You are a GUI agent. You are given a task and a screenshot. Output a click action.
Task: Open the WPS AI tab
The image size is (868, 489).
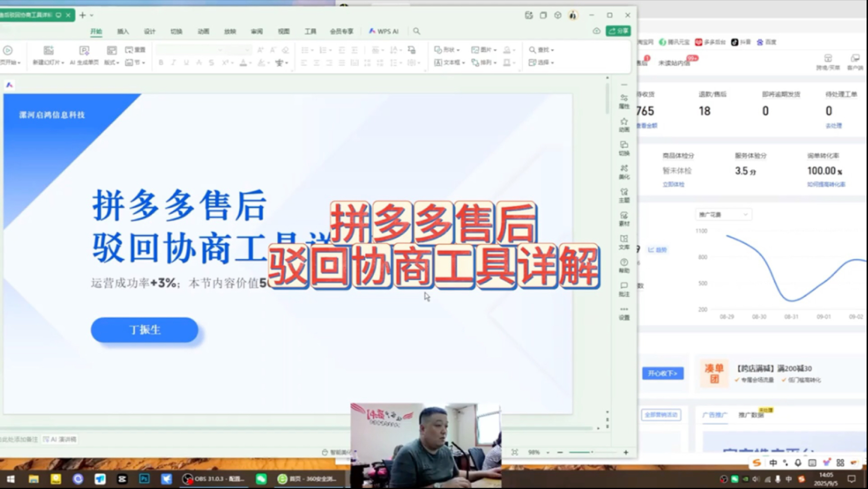(384, 31)
